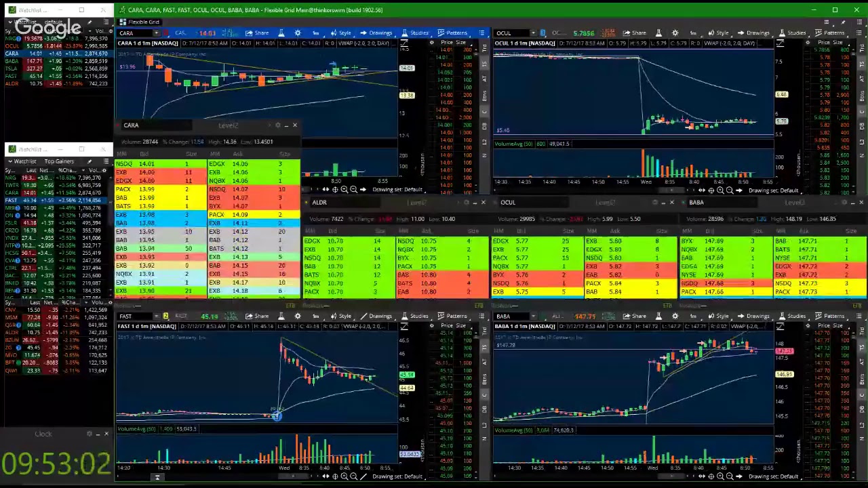Viewport: 868px width, 488px height.
Task: Open the OCUL Level2 window gear
Action: pyautogui.click(x=655, y=203)
